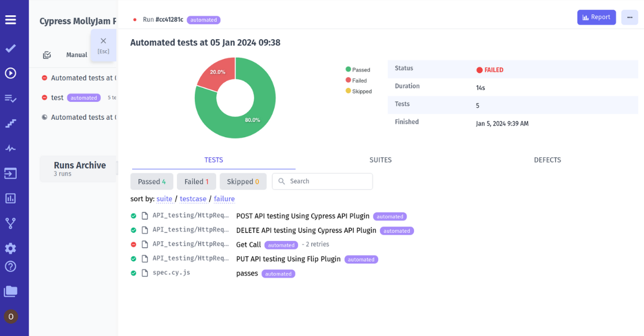Screen dimensions: 644x336
Task: Open the ellipsis menu next to Report
Action: pos(629,17)
